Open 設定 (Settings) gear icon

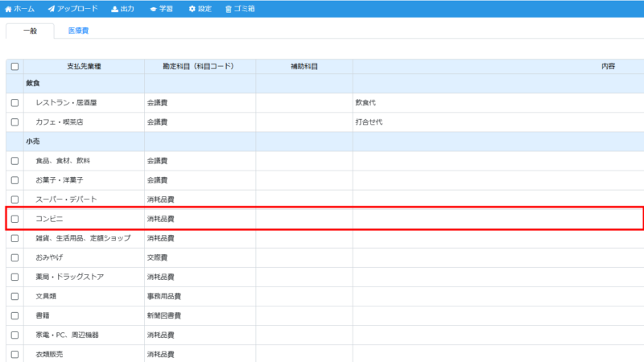tap(192, 9)
